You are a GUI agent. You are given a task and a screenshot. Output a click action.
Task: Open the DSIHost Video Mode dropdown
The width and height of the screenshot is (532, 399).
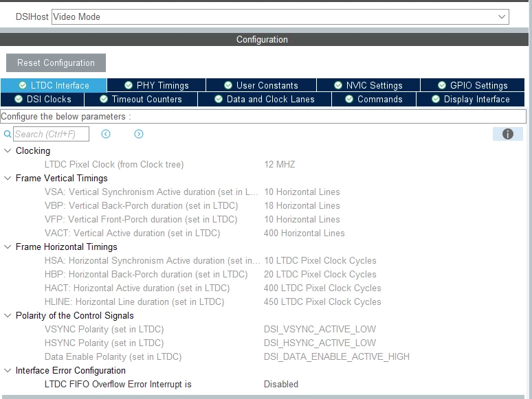(x=280, y=16)
